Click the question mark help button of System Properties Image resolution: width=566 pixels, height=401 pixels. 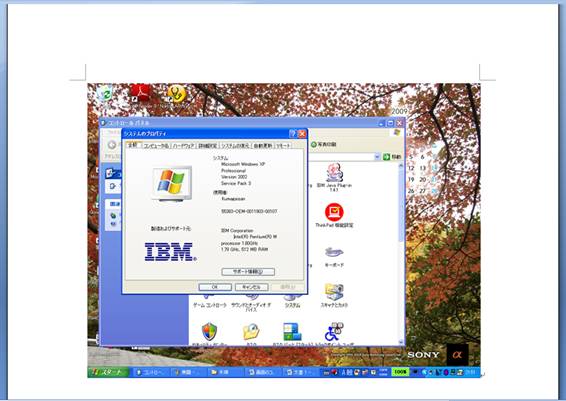pyautogui.click(x=293, y=134)
